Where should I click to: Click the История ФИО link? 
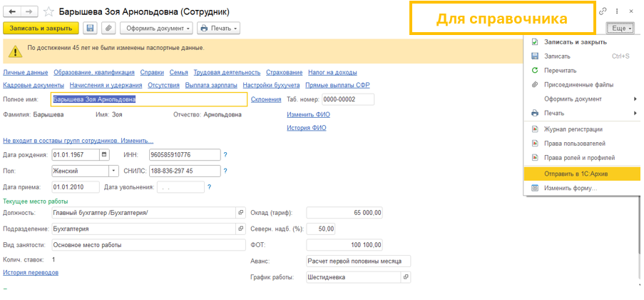click(307, 128)
